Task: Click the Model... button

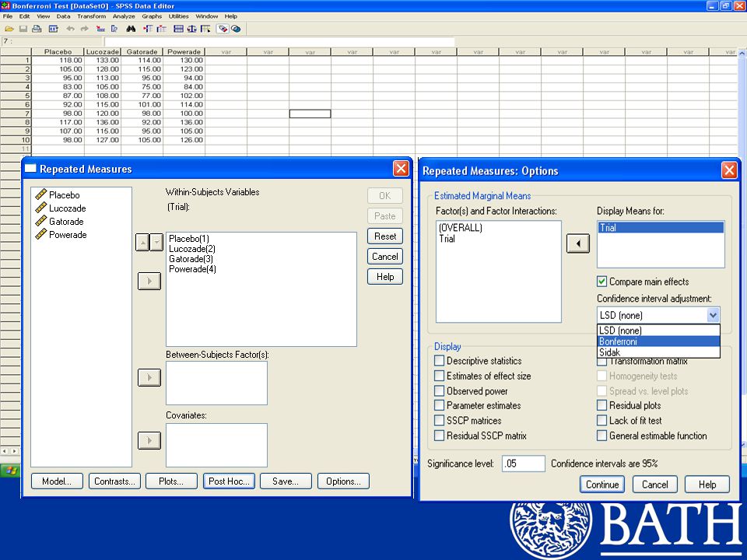Action: coord(57,481)
